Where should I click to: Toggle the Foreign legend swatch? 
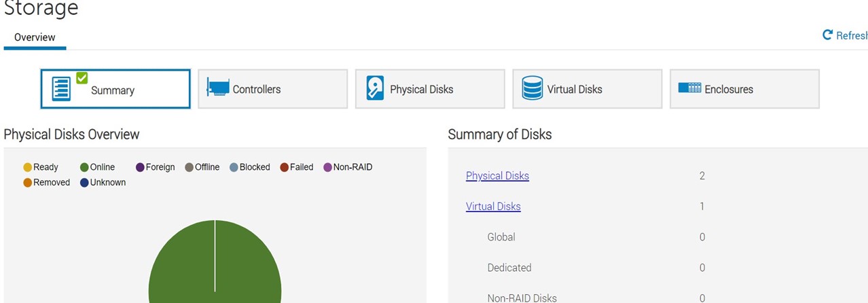click(141, 167)
